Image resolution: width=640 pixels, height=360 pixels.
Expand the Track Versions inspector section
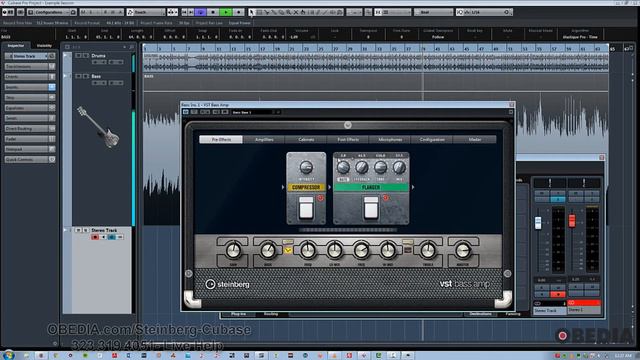[30, 66]
